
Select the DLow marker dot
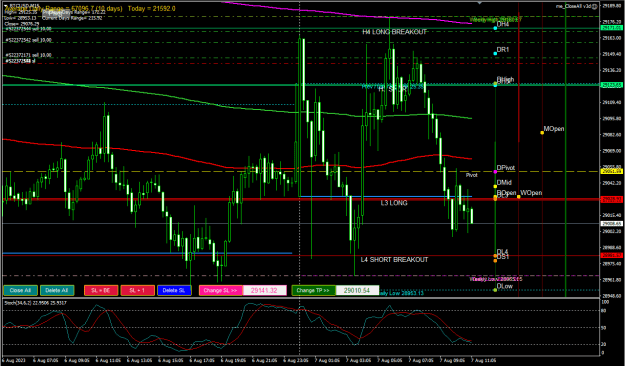tap(495, 290)
